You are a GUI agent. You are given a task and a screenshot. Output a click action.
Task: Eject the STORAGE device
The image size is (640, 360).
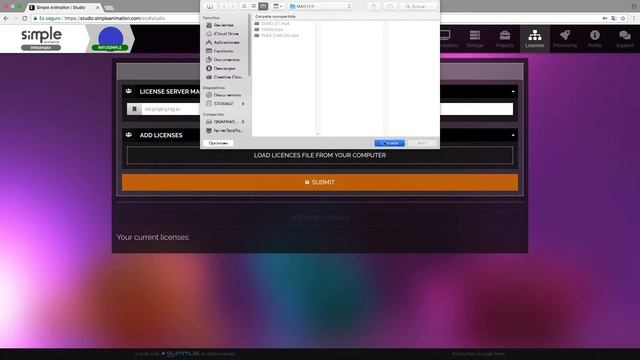tap(243, 104)
